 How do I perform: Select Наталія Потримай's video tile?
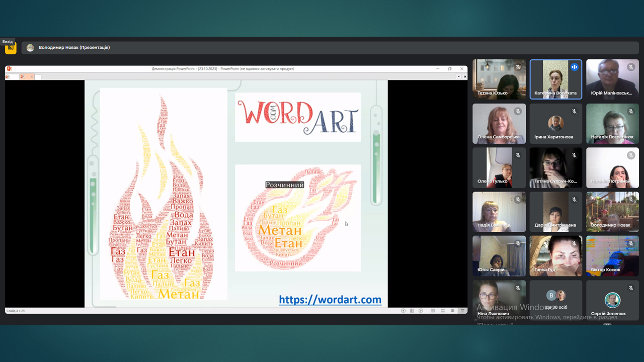tap(612, 168)
